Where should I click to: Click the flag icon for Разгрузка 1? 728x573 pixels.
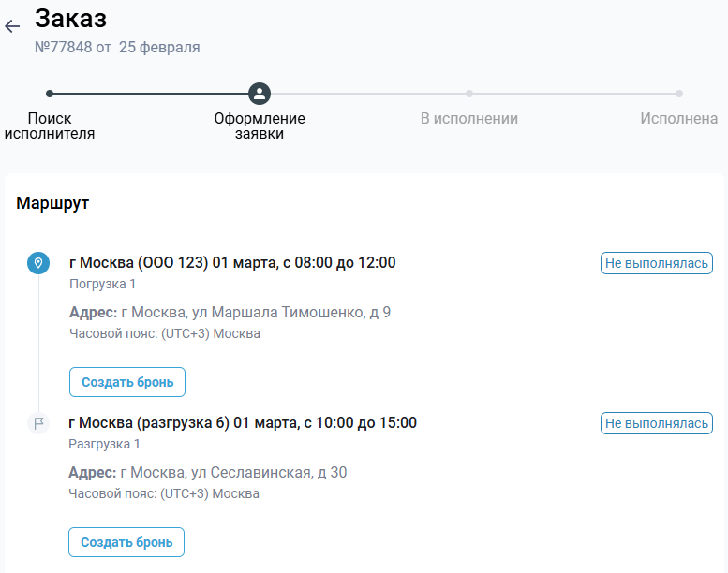click(38, 423)
